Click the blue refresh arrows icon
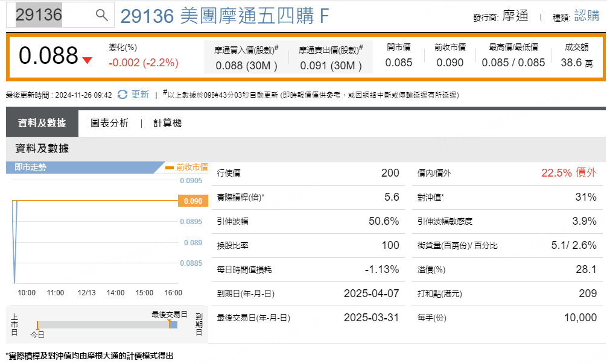 coord(122,95)
